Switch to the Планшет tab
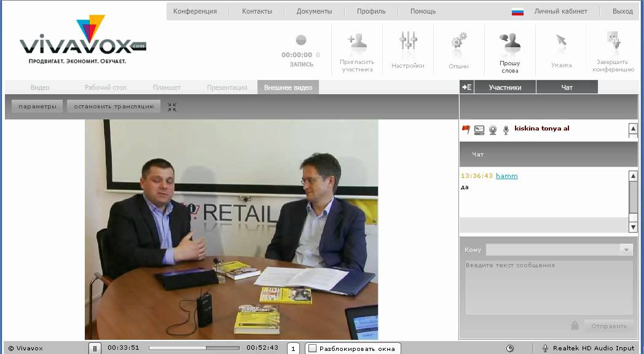The image size is (644, 354). (x=167, y=87)
